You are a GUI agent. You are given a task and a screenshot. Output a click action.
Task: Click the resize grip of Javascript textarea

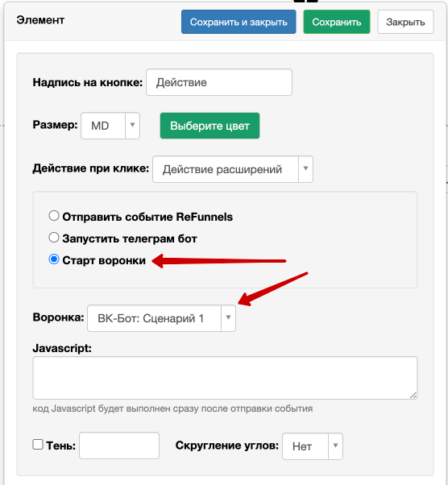pos(413,395)
